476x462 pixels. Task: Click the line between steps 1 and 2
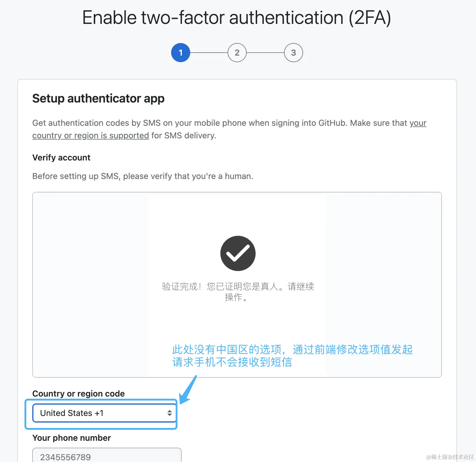pyautogui.click(x=209, y=53)
